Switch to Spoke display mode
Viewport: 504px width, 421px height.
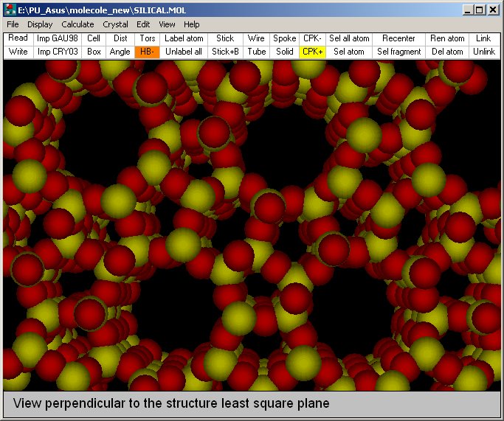pyautogui.click(x=284, y=38)
